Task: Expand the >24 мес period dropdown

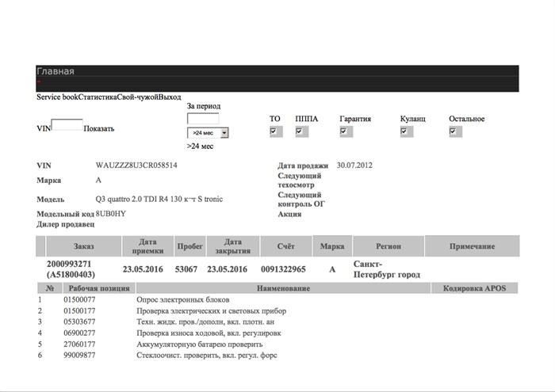Action: pyautogui.click(x=208, y=133)
